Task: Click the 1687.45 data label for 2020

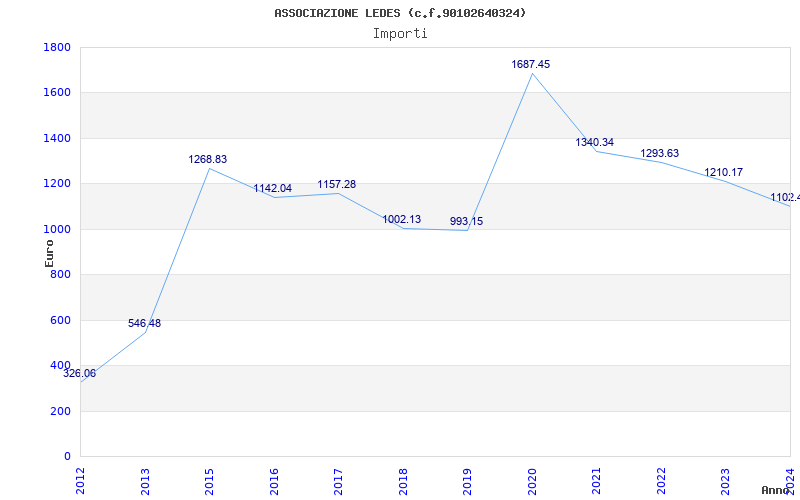Action: [531, 64]
